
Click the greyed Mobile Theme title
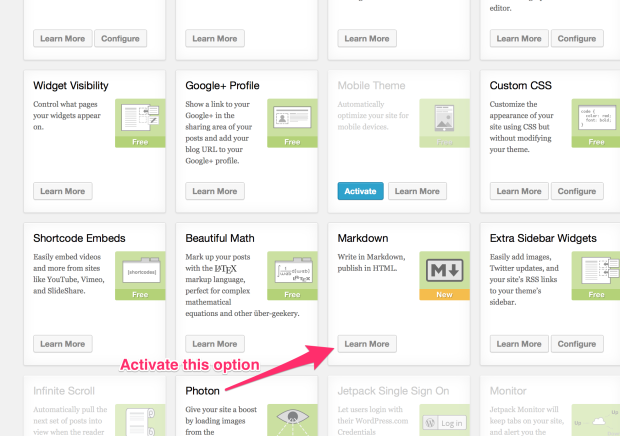pos(371,86)
